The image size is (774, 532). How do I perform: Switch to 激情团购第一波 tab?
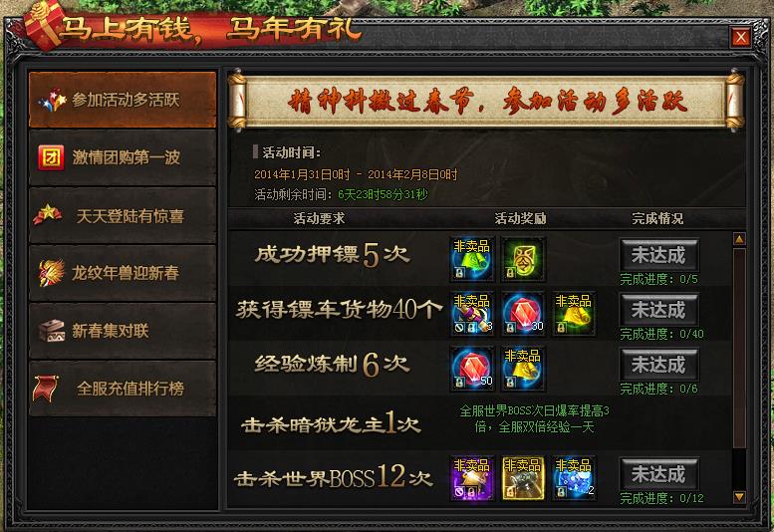pyautogui.click(x=123, y=157)
